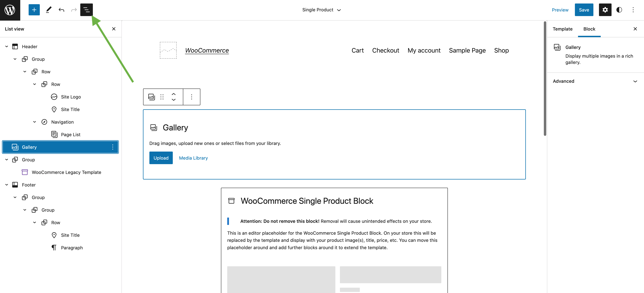Screen dimensions: 644x293
Task: Open the Media Library link
Action: coord(193,158)
